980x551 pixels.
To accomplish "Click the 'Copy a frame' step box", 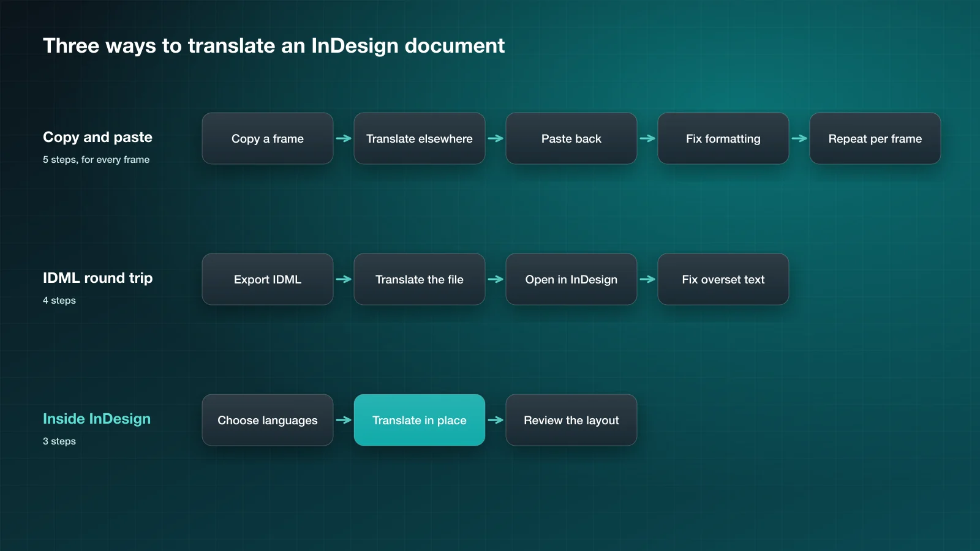I will (x=268, y=138).
